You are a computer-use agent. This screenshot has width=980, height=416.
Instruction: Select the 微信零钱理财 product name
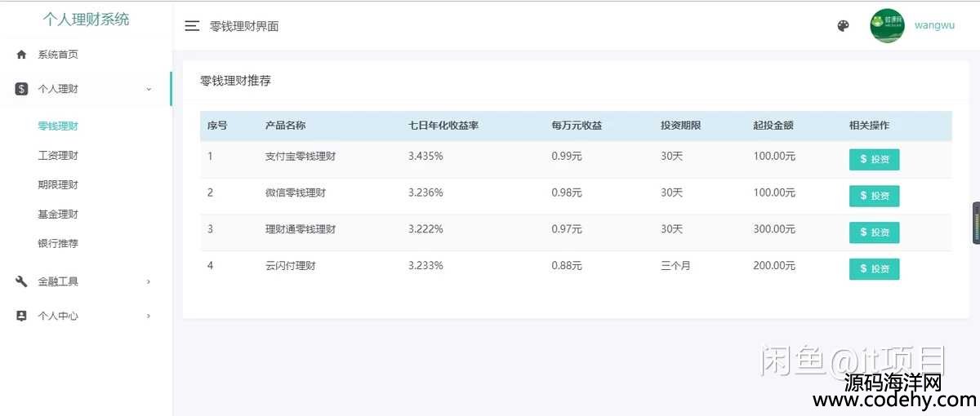point(295,193)
